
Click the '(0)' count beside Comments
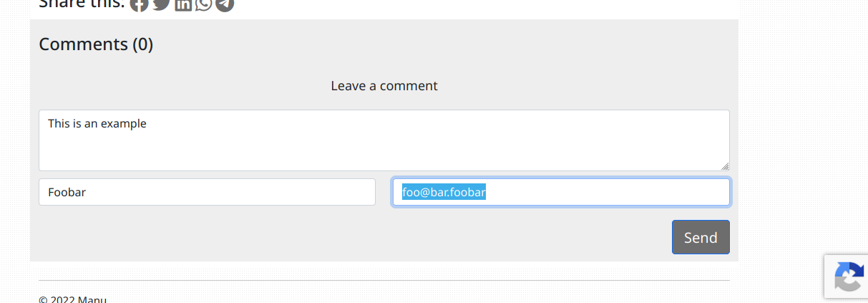[x=142, y=44]
